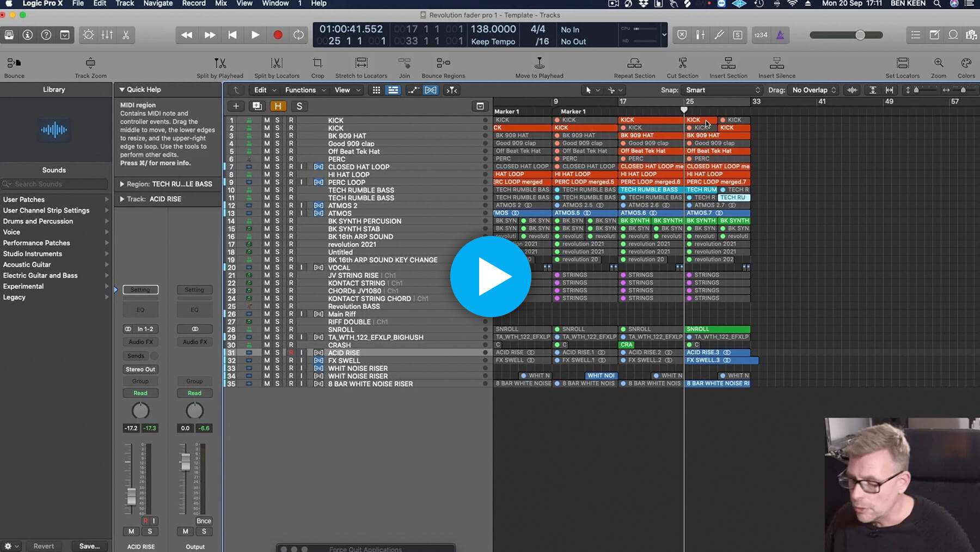Image resolution: width=980 pixels, height=552 pixels.
Task: Click Stereo Out output slot
Action: pos(140,369)
